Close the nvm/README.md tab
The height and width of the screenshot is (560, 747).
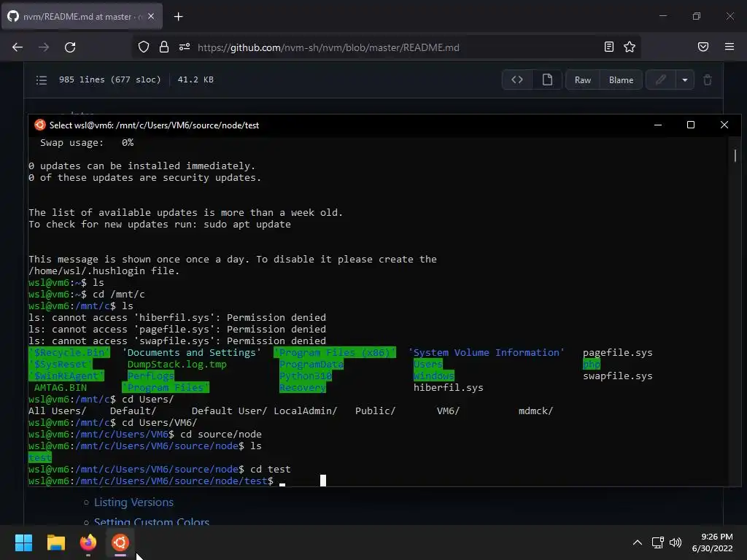click(x=151, y=16)
